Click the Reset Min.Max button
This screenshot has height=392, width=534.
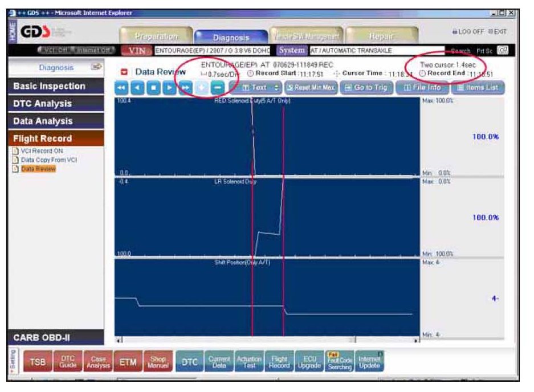(311, 88)
